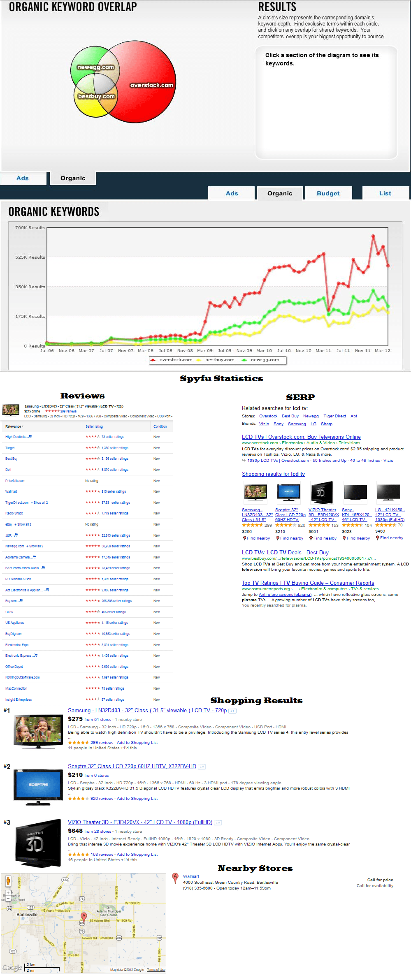Switch to the Budget tab
Viewport: 411px width, 980px height.
coord(328,193)
